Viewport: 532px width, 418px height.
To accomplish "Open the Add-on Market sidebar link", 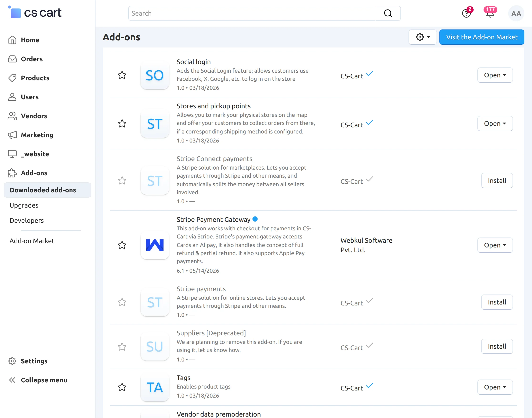I will pyautogui.click(x=32, y=241).
